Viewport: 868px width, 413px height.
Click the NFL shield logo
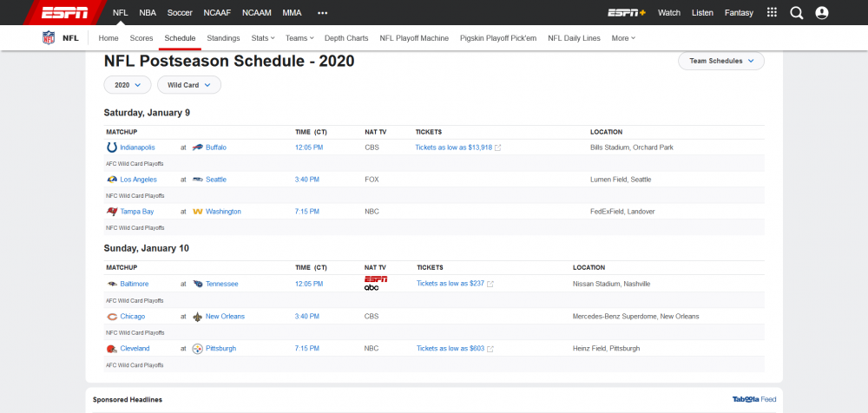coord(49,38)
